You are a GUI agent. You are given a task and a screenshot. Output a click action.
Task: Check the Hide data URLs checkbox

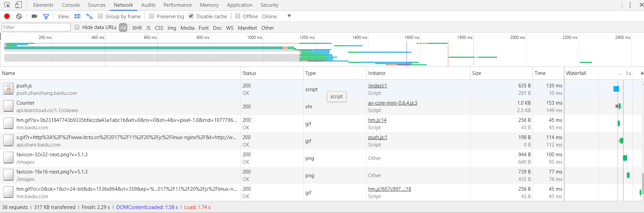[x=77, y=27]
